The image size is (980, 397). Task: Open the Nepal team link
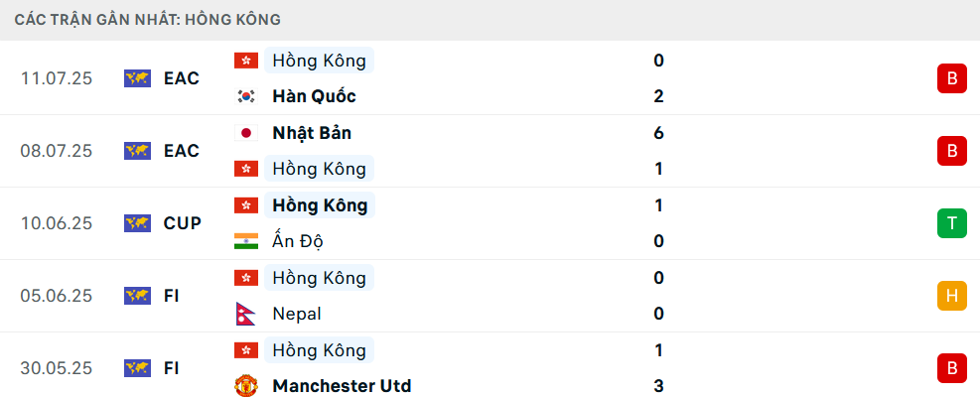(297, 314)
